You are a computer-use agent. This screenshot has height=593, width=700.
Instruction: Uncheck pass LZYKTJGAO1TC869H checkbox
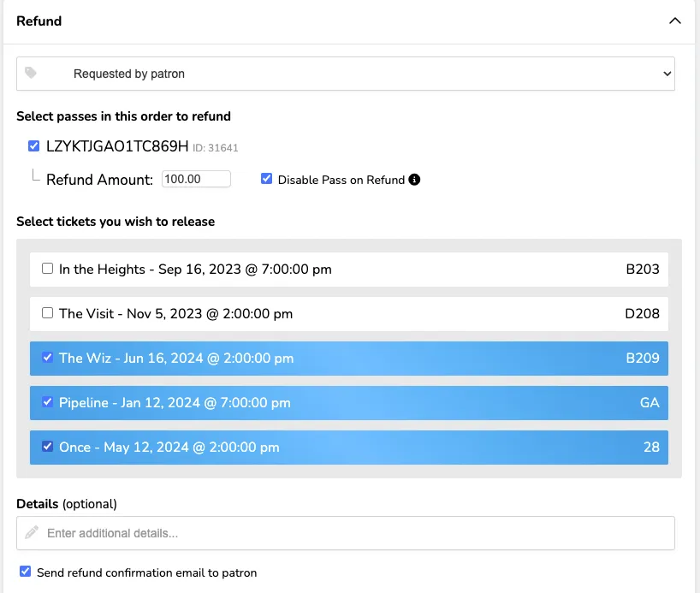(33, 146)
